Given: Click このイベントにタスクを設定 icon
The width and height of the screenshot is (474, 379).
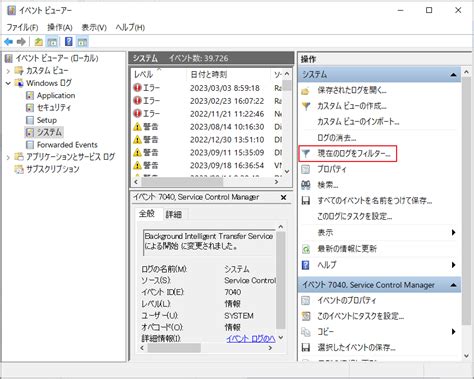Looking at the screenshot, I should click(x=306, y=316).
